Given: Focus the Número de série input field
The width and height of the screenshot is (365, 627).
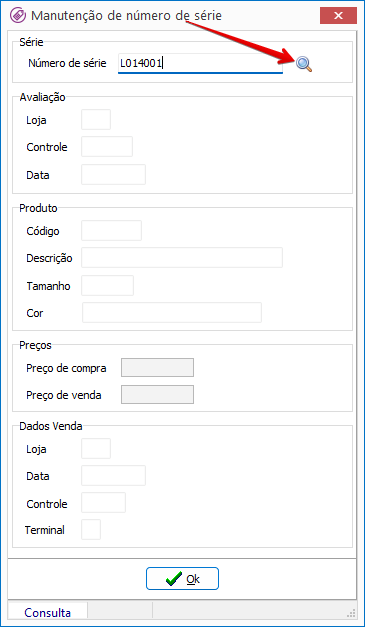Looking at the screenshot, I should [200, 64].
